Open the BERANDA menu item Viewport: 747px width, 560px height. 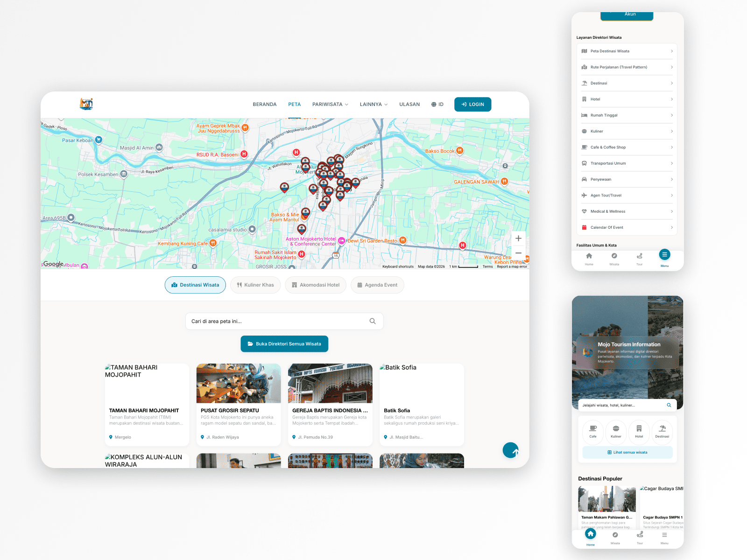coord(265,105)
